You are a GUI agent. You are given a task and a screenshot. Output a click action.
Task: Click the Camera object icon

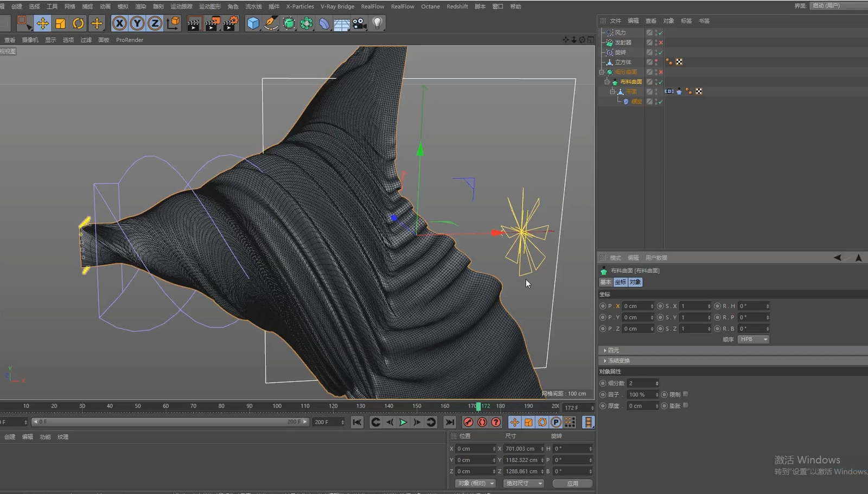[x=359, y=23]
